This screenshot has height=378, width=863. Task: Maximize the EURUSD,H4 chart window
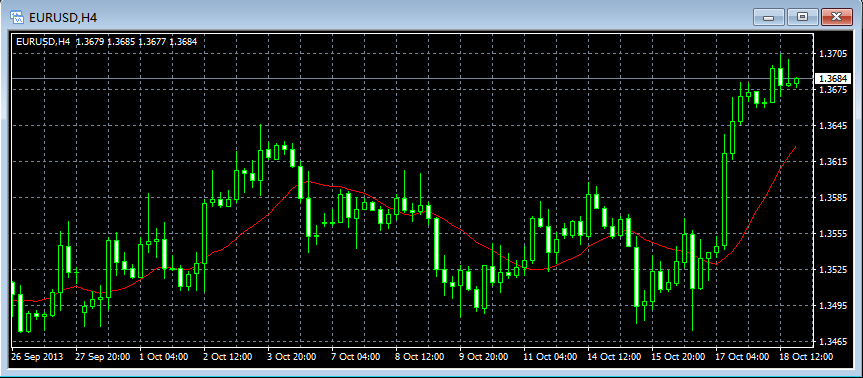tap(802, 17)
